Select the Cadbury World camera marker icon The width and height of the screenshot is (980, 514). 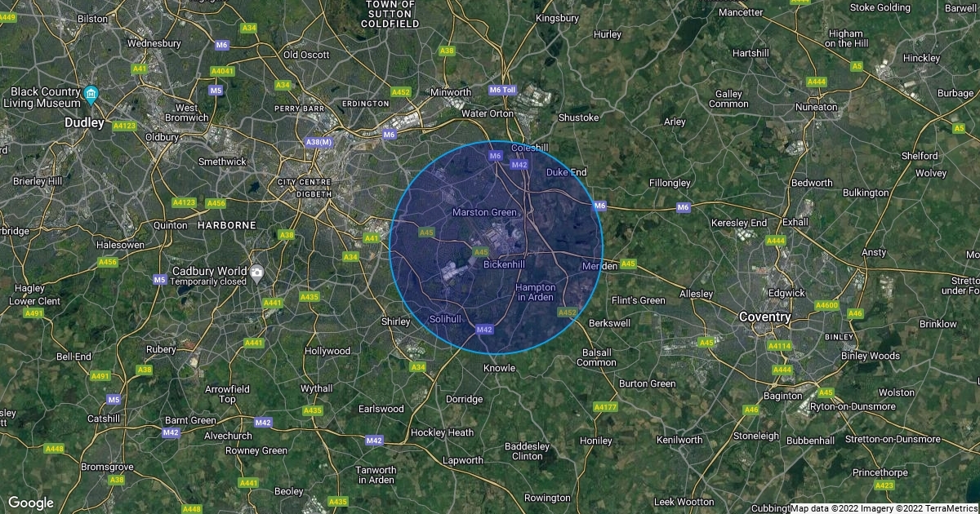(x=257, y=272)
